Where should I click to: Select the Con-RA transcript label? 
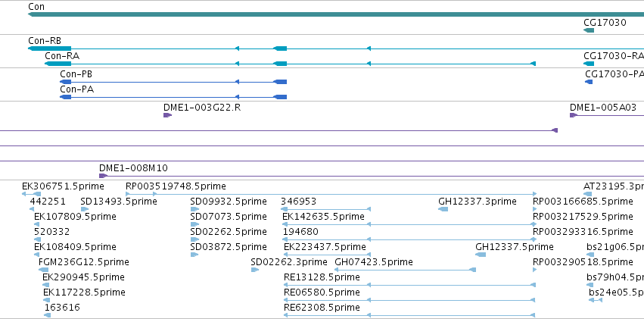(62, 56)
